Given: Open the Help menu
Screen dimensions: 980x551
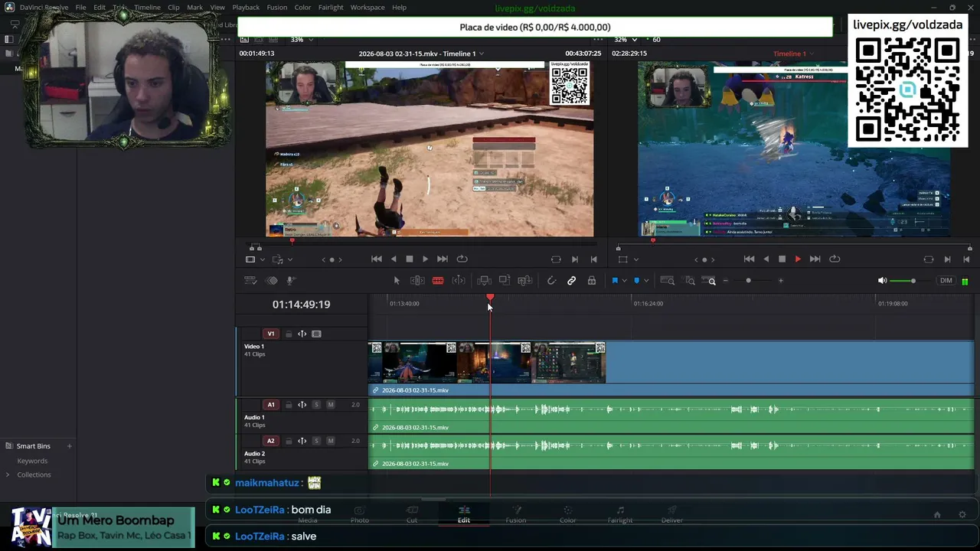Looking at the screenshot, I should click(399, 8).
